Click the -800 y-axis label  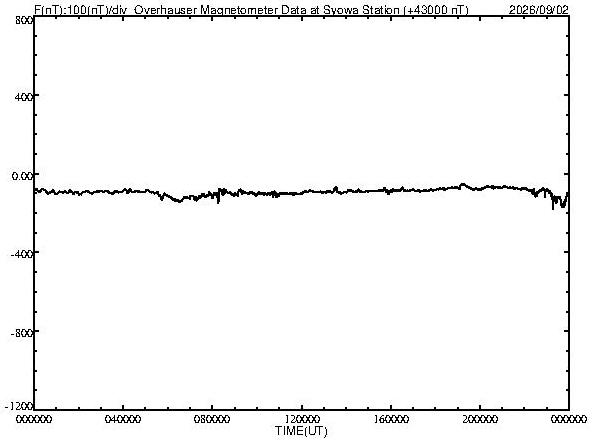coord(22,333)
